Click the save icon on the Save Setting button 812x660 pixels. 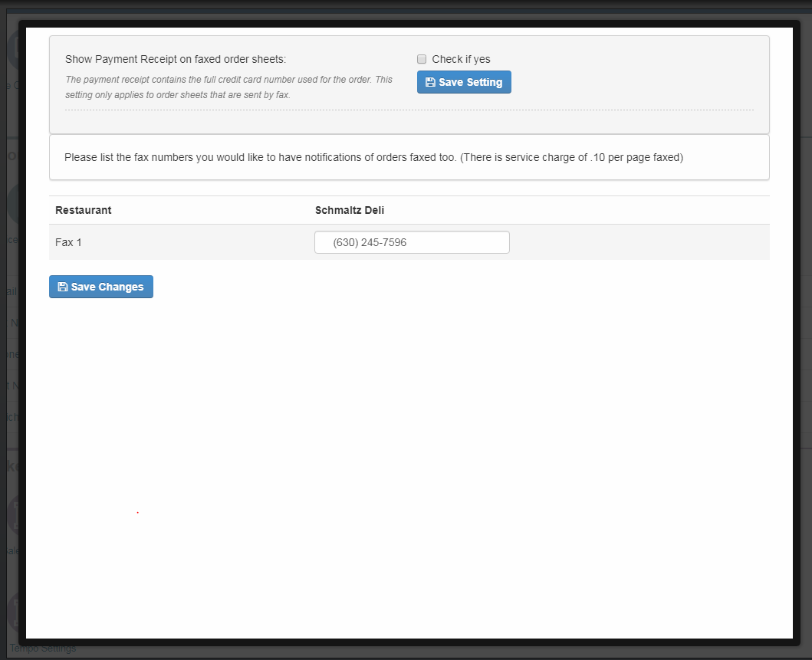tap(430, 82)
